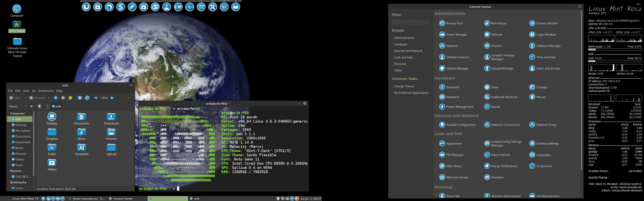Select Hardware group in Control Center

tap(401, 44)
